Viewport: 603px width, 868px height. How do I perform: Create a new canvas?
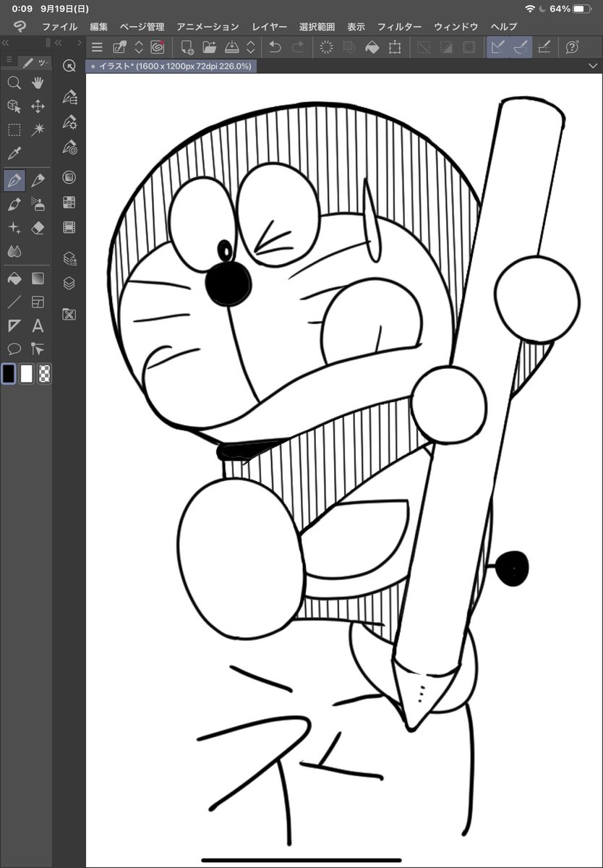point(187,48)
